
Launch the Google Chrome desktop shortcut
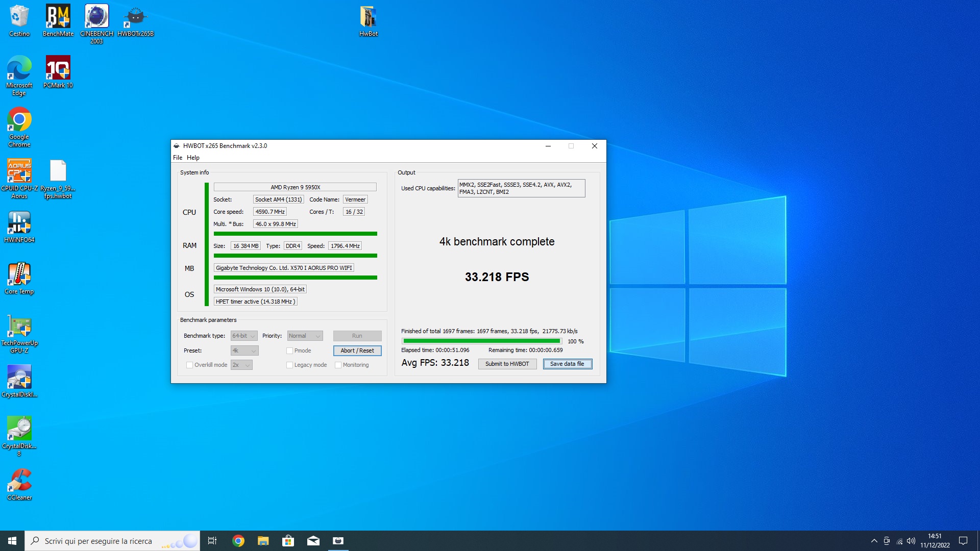(x=19, y=127)
